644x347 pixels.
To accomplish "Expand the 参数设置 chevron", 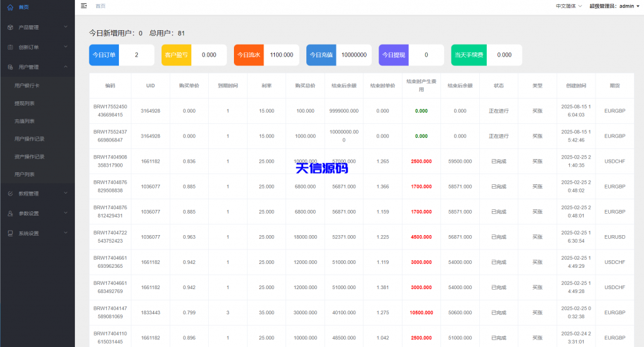I will (65, 214).
